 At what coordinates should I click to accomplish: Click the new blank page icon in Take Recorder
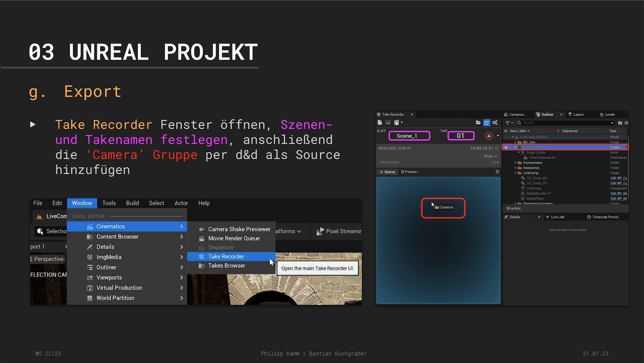click(x=380, y=123)
